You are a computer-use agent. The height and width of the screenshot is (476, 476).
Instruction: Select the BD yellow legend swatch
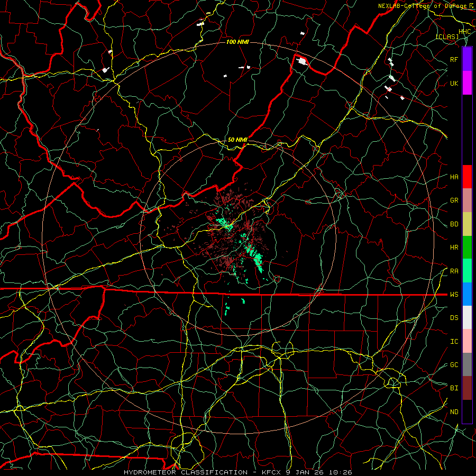click(x=467, y=224)
